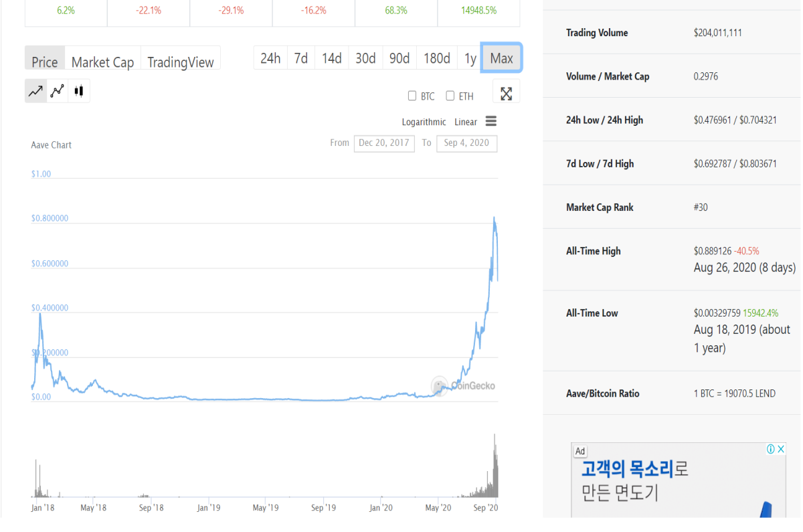Click the Jan '18 axis label

coord(43,508)
